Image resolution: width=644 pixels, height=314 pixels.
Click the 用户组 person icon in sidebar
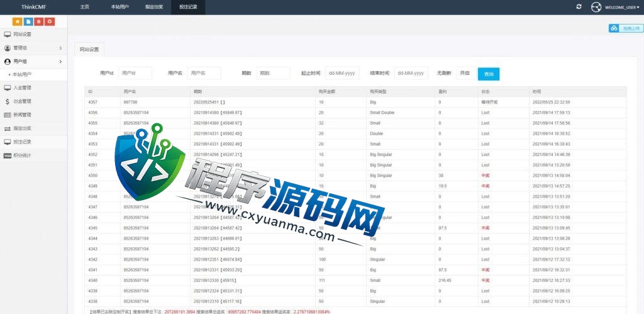tap(8, 62)
